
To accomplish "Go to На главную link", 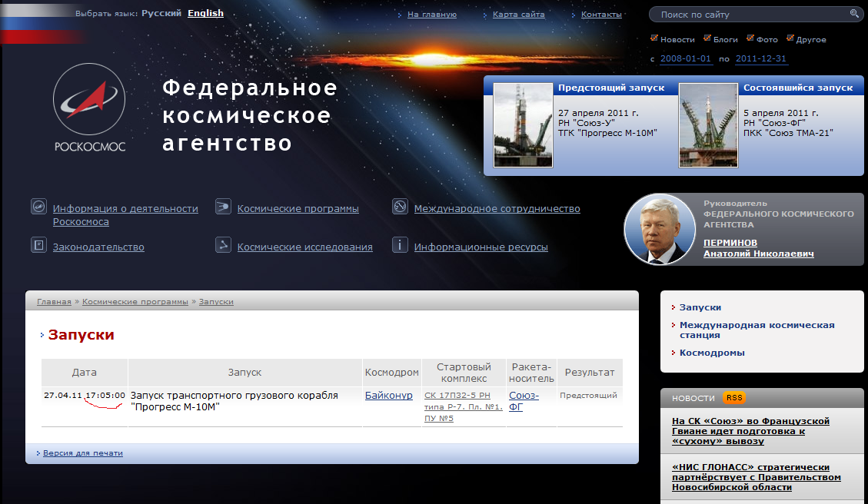I will coord(432,15).
